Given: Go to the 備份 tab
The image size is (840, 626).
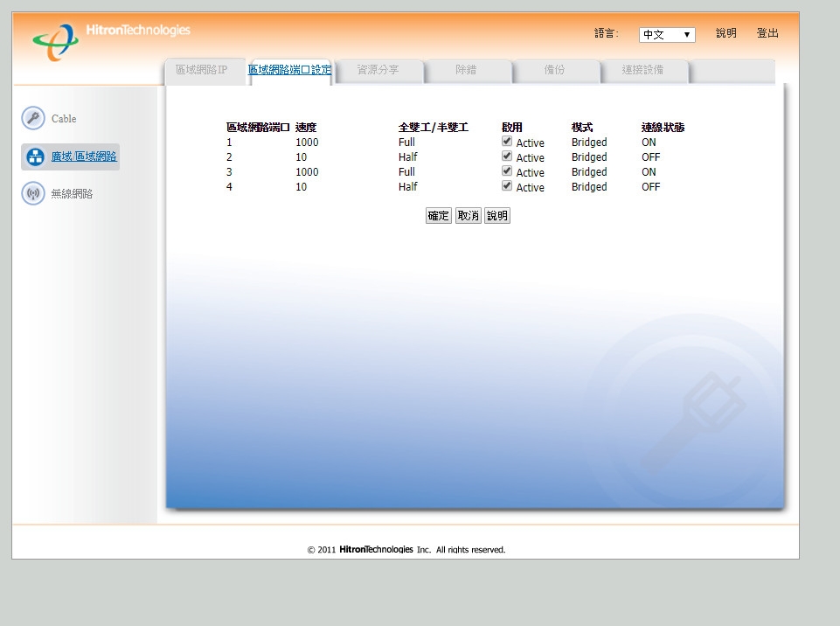Looking at the screenshot, I should pos(554,70).
